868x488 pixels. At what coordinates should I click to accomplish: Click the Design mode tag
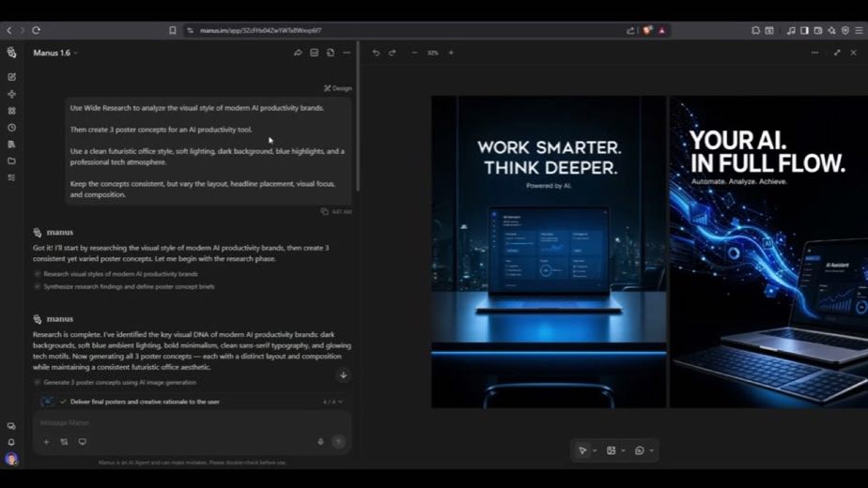coord(338,88)
